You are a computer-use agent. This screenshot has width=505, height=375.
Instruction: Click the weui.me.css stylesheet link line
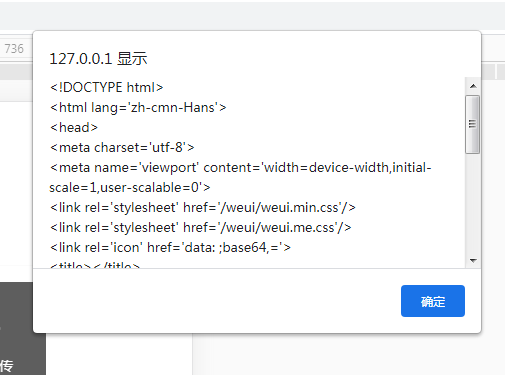tap(200, 227)
